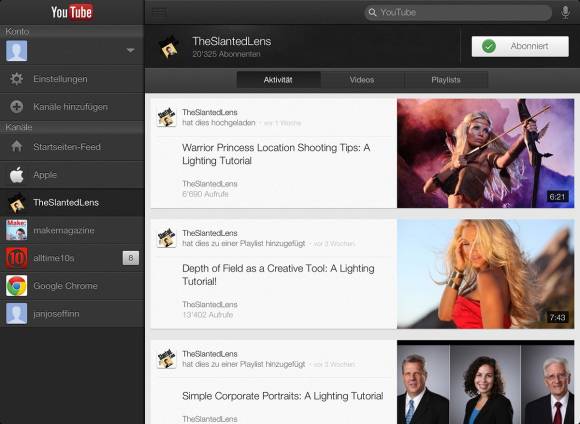The image size is (580, 424).
Task: Open the alltime10s channel with 8 badge
Action: pyautogui.click(x=72, y=258)
